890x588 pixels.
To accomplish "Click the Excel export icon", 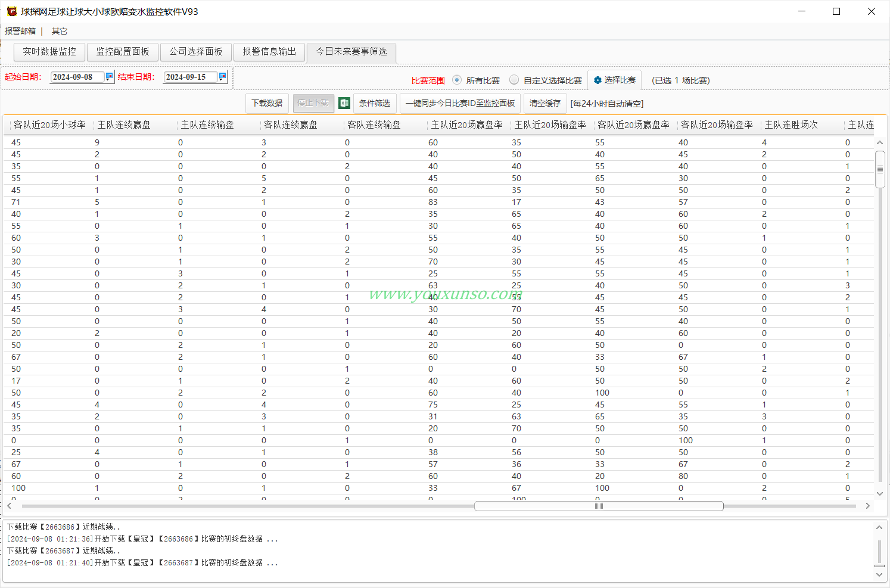I will click(x=344, y=103).
